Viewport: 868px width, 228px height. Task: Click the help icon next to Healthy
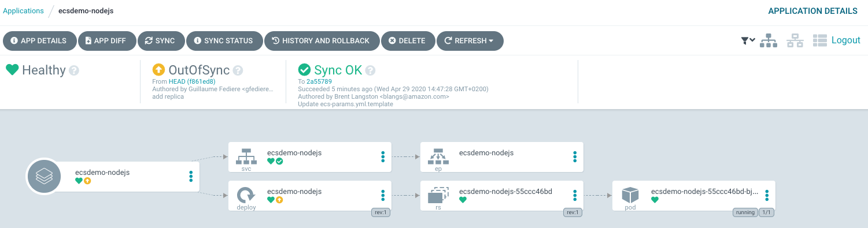click(x=74, y=70)
